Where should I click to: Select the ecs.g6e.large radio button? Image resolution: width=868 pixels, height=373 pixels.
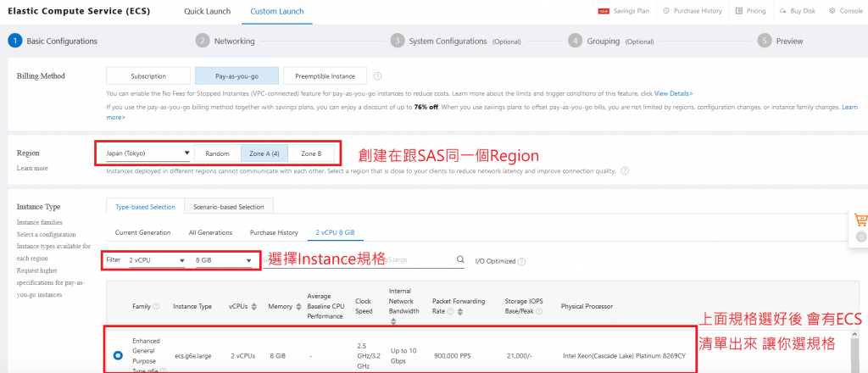coord(117,355)
